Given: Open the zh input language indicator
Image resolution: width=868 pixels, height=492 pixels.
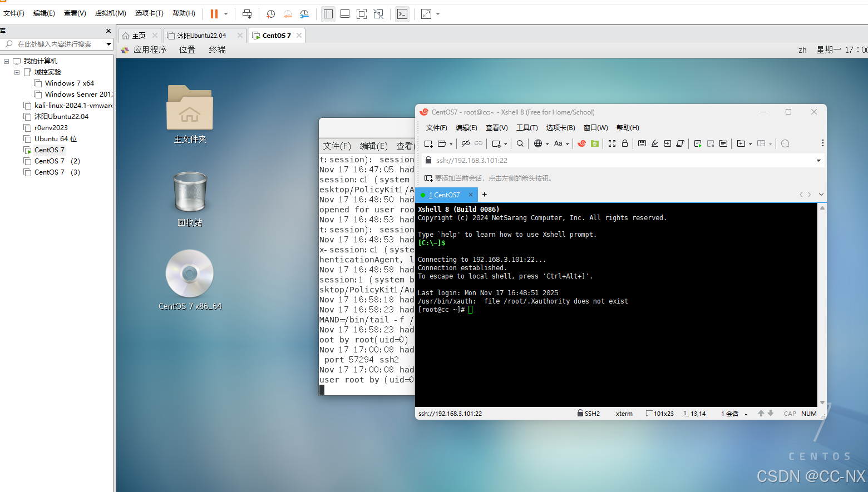Looking at the screenshot, I should [802, 50].
